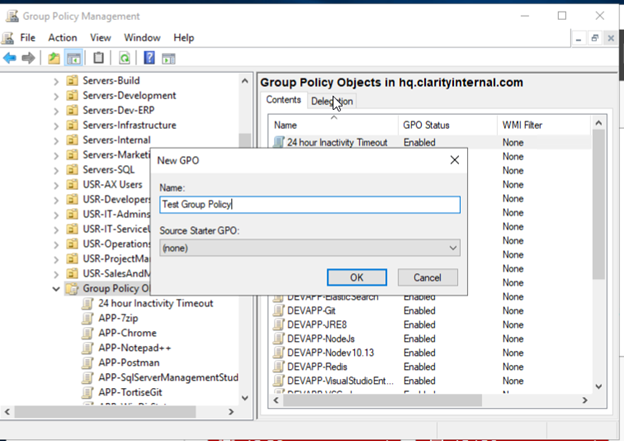The width and height of the screenshot is (624, 441).
Task: Select USR-AX Users tree item
Action: pyautogui.click(x=112, y=185)
